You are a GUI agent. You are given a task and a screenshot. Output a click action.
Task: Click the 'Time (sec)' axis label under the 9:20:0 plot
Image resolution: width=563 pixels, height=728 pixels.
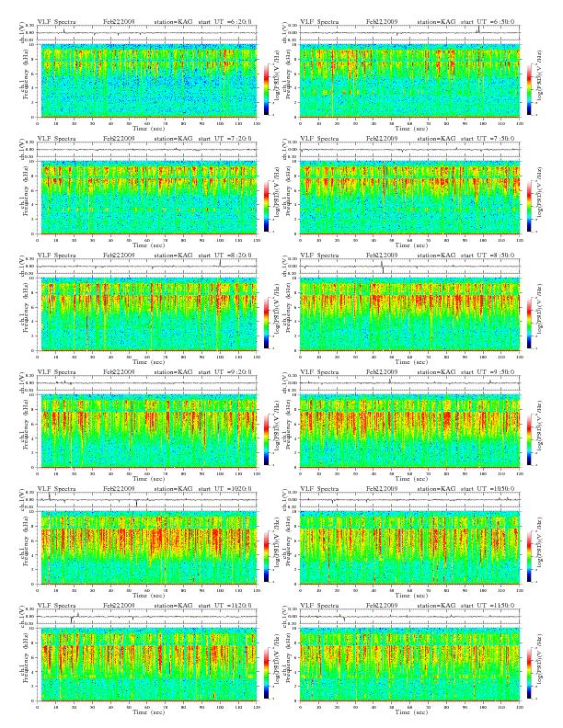click(x=149, y=479)
